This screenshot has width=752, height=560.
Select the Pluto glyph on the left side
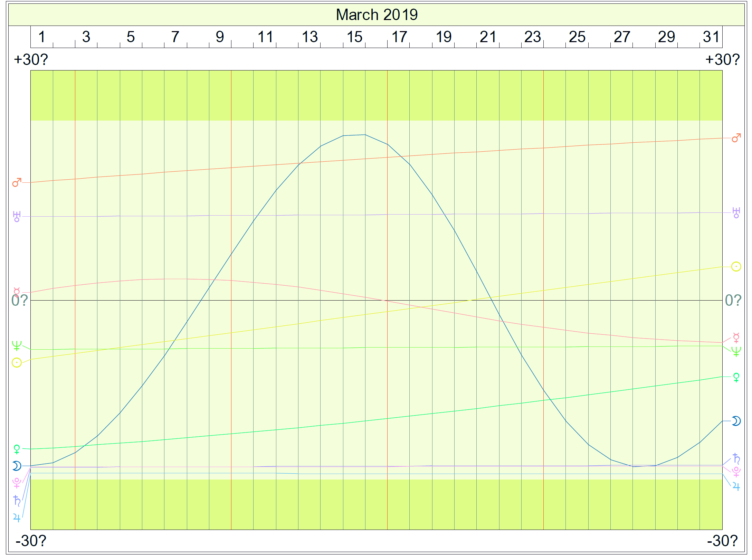17,483
